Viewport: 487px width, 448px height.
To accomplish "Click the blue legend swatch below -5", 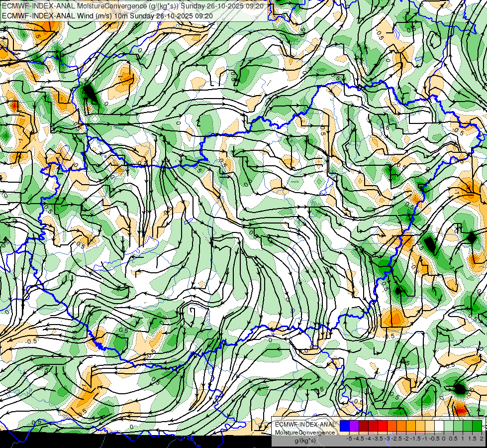I will 345,426.
